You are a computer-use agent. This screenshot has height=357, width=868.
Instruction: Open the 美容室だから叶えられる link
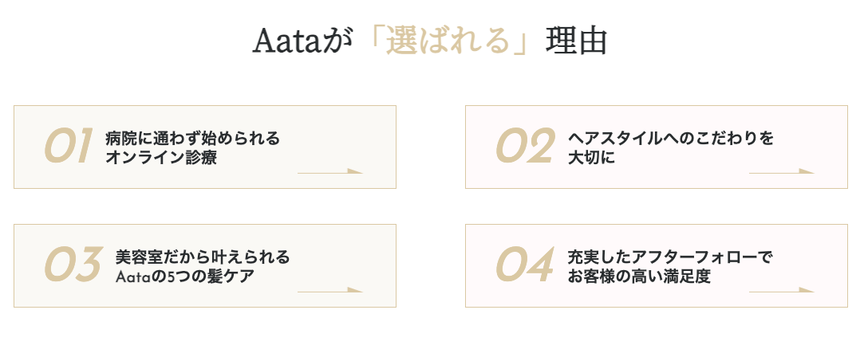click(x=203, y=257)
